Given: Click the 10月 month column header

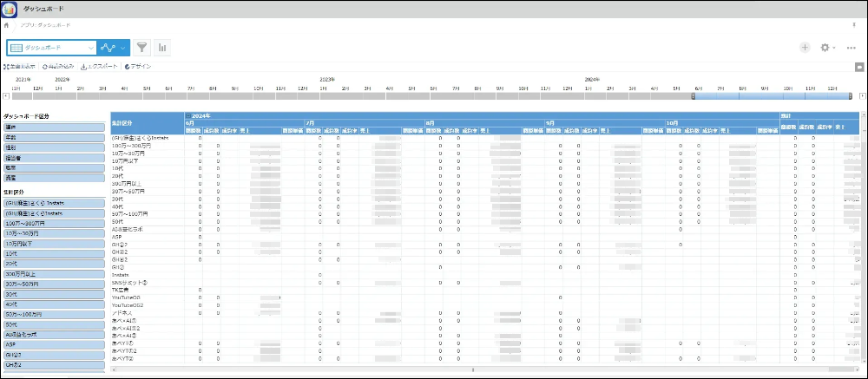Looking at the screenshot, I should pyautogui.click(x=722, y=123).
